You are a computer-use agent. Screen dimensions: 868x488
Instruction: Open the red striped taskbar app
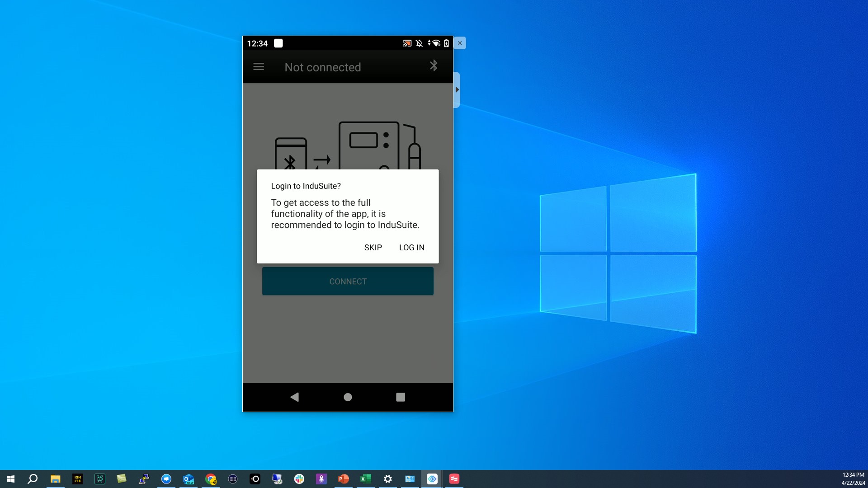pyautogui.click(x=454, y=479)
